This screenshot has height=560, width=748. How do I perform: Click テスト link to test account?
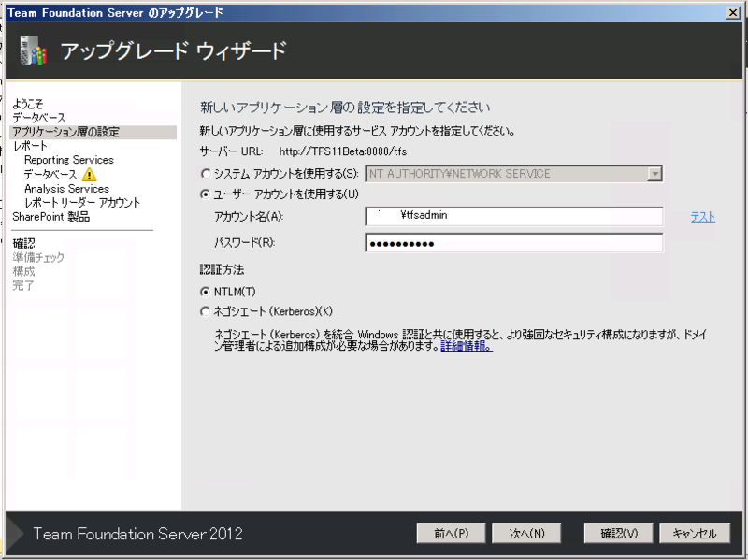(x=703, y=217)
